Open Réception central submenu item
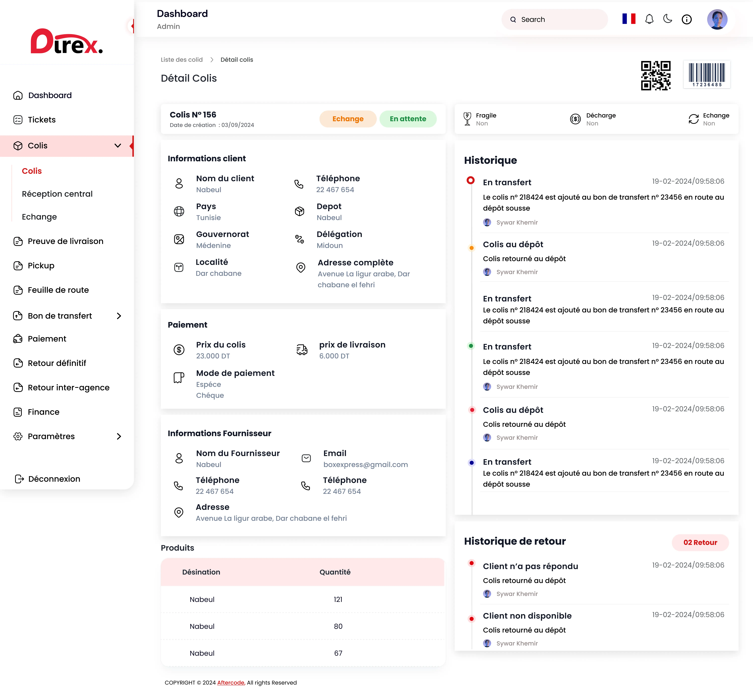This screenshot has width=753, height=700. click(x=57, y=194)
